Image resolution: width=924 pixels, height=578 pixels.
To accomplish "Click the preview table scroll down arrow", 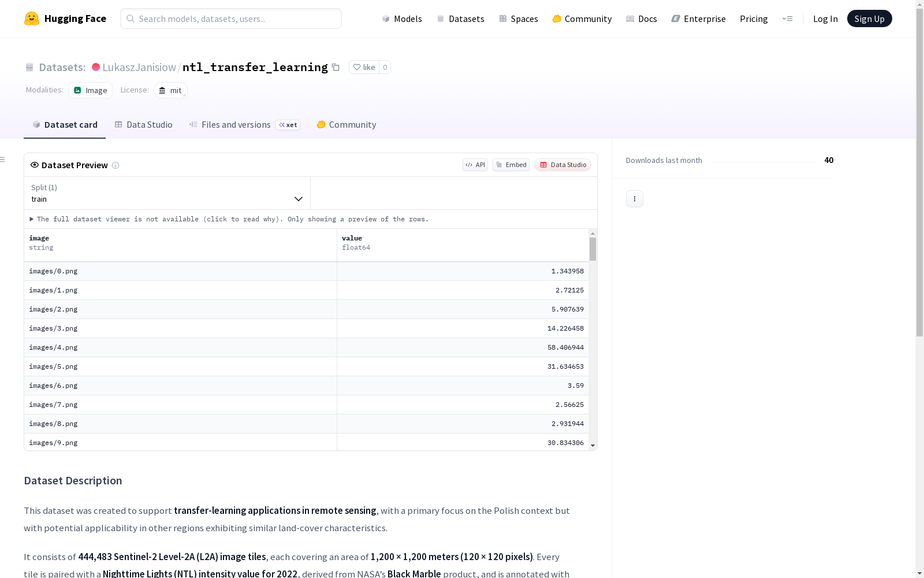I will [593, 446].
